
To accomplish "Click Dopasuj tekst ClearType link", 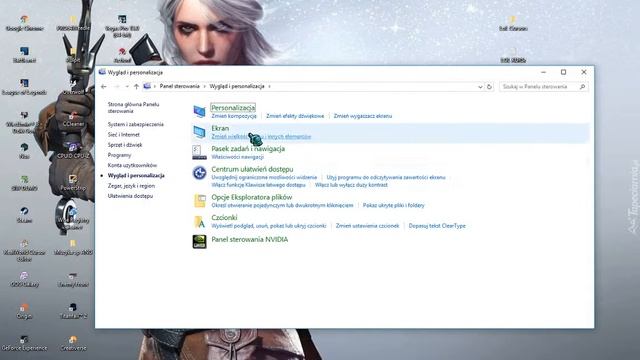I will 437,226.
